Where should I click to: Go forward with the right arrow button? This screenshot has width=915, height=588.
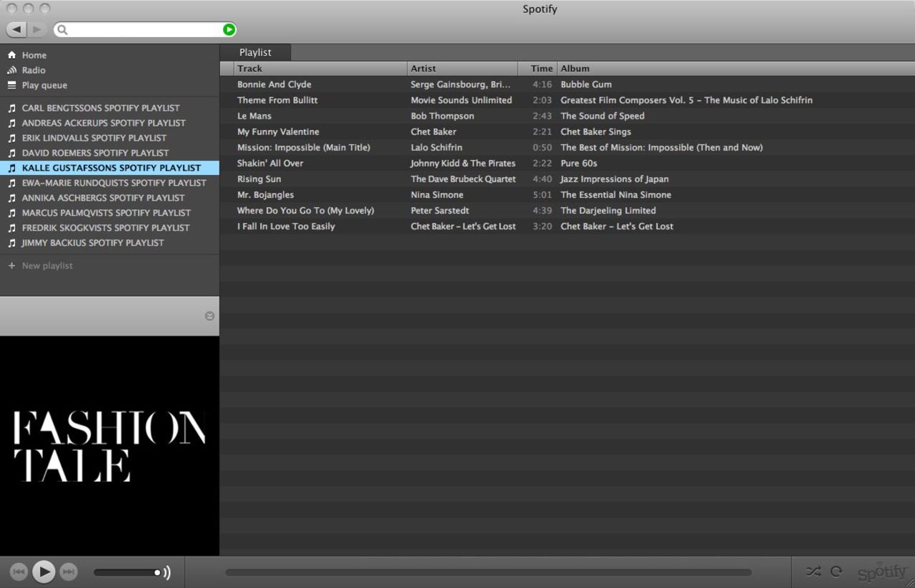[x=37, y=29]
